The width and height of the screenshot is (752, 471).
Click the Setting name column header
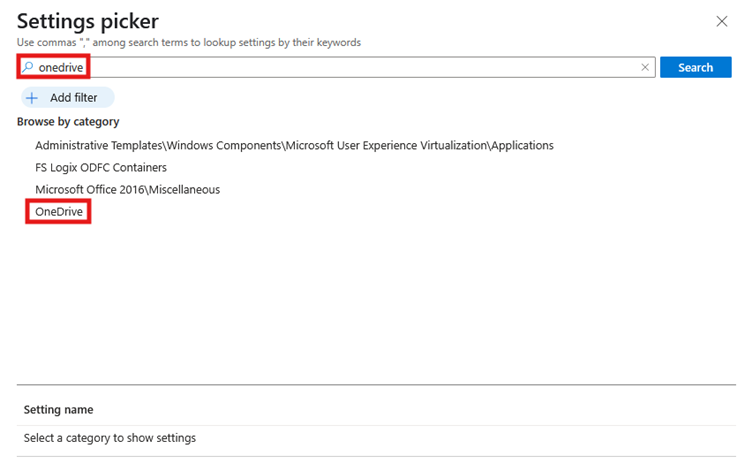pos(59,410)
